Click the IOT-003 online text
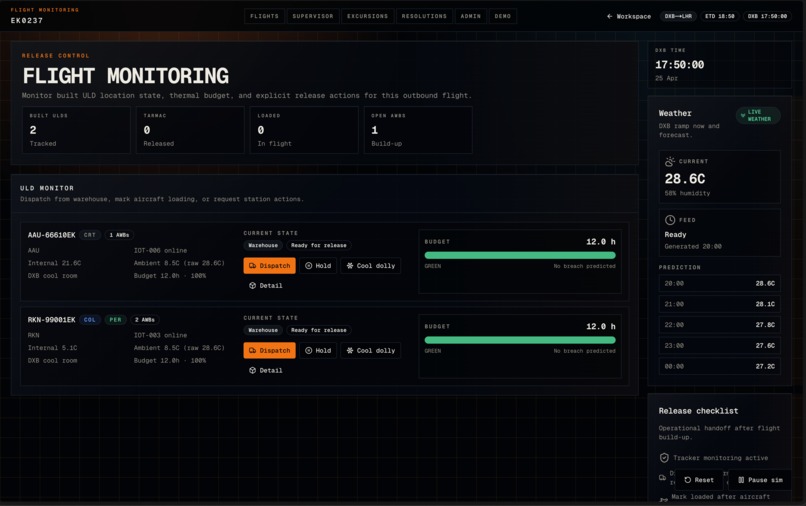This screenshot has width=806, height=506. tap(160, 335)
